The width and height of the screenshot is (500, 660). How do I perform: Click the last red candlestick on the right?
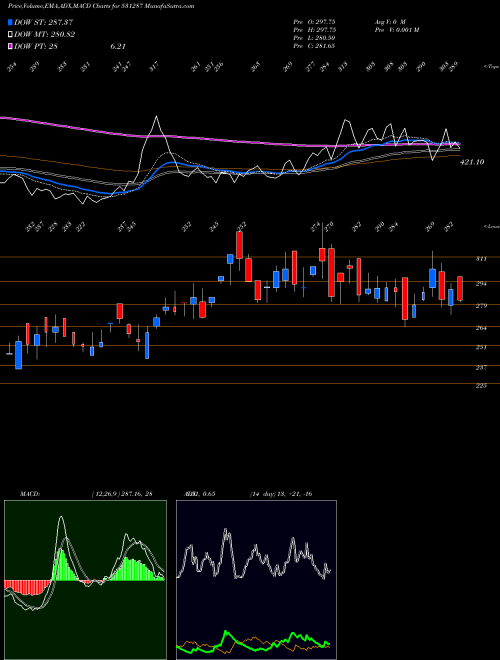pyautogui.click(x=460, y=289)
